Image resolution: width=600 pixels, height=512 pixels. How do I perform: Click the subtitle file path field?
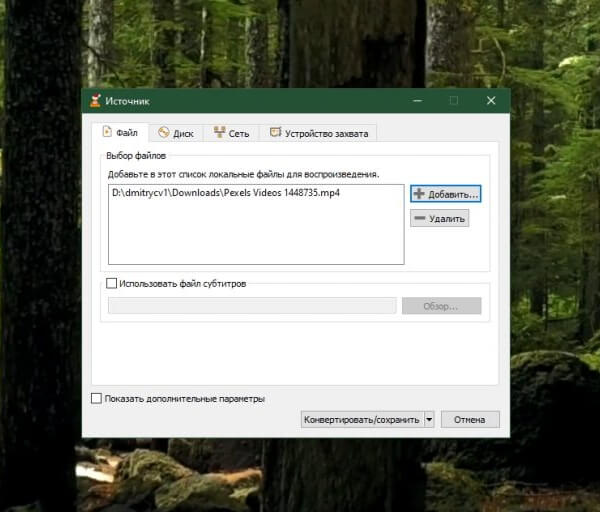252,306
